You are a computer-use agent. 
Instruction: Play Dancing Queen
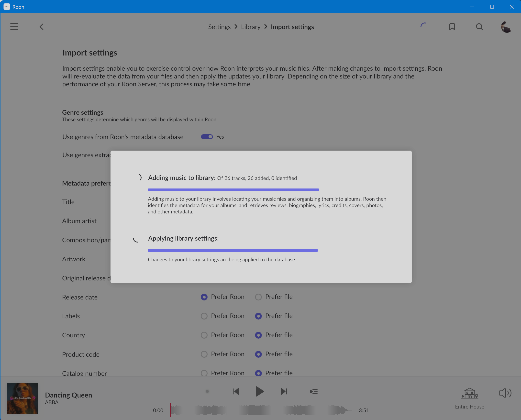tap(259, 391)
